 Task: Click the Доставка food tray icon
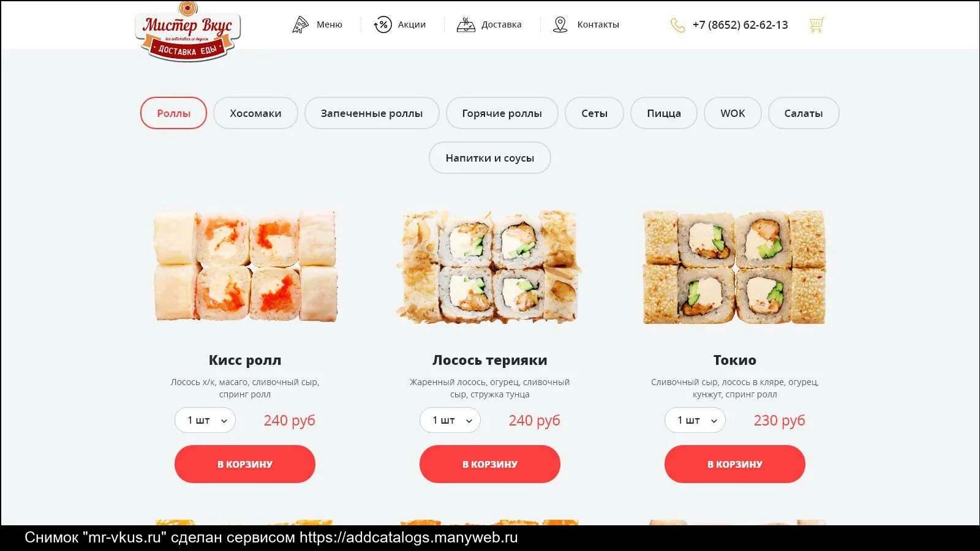[x=466, y=24]
